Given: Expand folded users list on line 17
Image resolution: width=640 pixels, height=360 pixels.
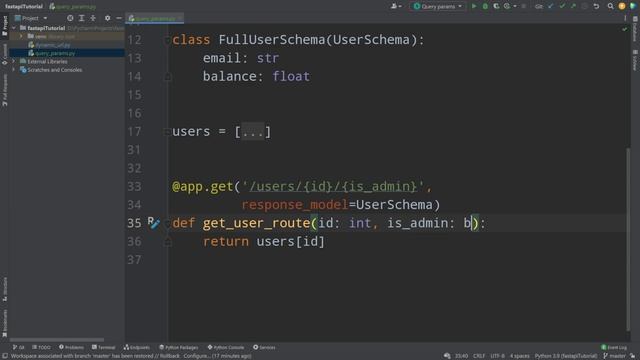Looking at the screenshot, I should pos(252,132).
